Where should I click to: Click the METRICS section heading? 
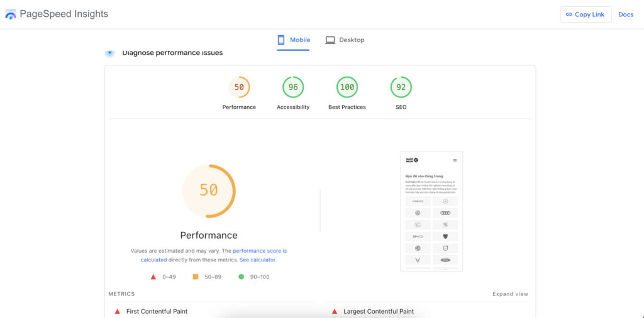coord(121,293)
